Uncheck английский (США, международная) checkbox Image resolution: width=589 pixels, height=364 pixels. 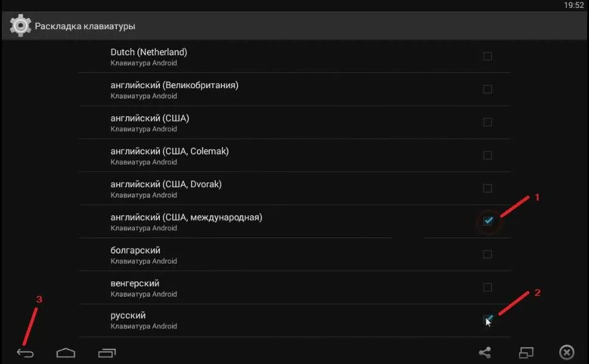click(487, 221)
